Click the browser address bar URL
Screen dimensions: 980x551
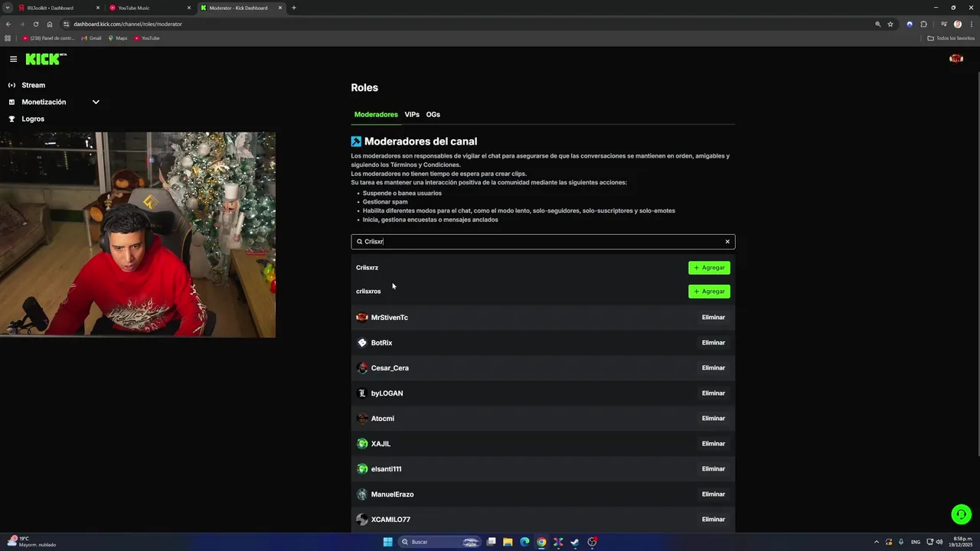pyautogui.click(x=128, y=24)
